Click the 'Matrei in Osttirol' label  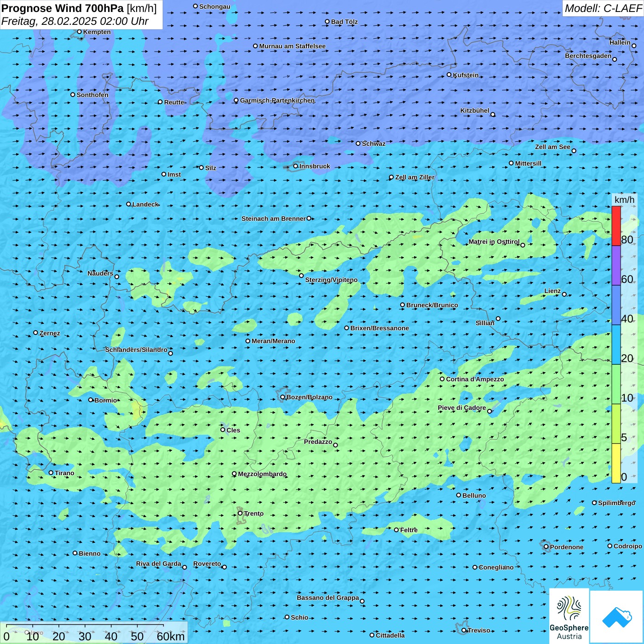point(494,241)
